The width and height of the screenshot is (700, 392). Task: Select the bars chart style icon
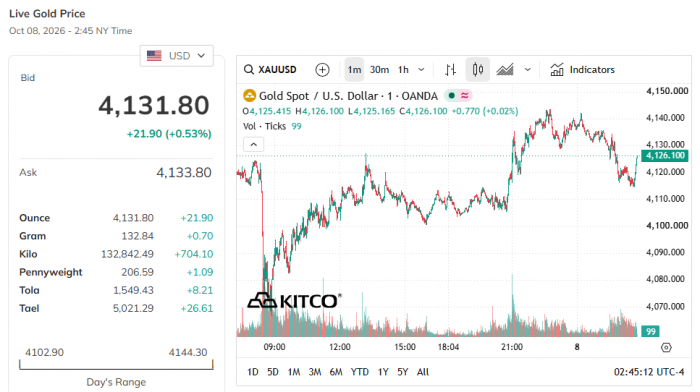click(x=450, y=70)
